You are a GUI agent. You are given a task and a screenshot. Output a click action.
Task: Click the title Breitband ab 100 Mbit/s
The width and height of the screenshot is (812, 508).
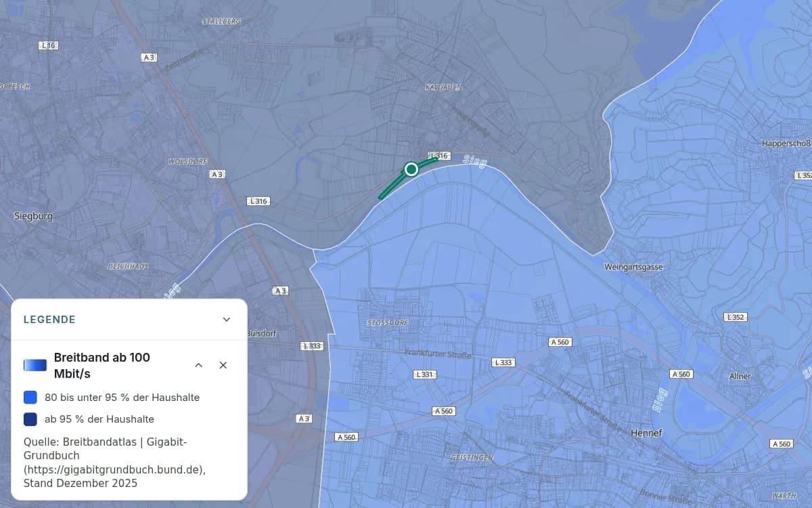102,366
